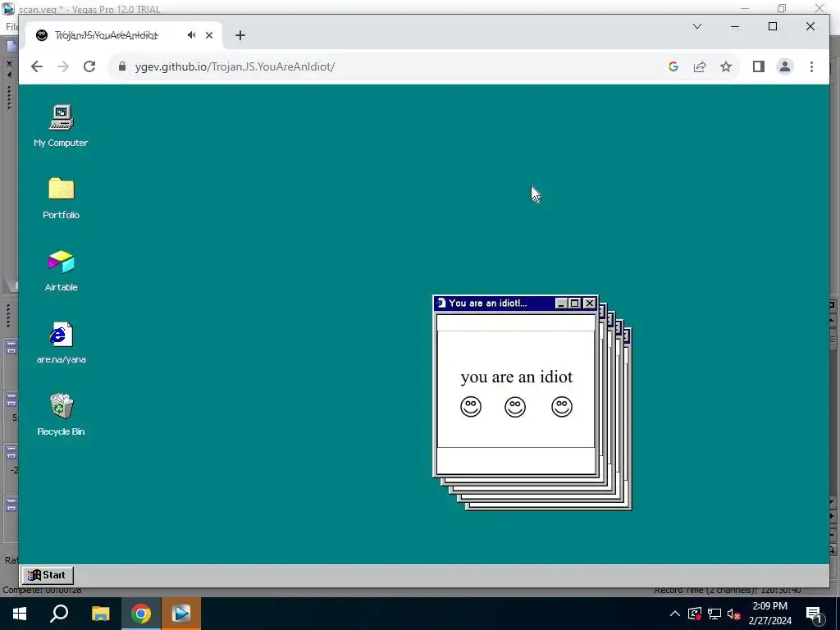Open Chrome three-dot menu
The width and height of the screenshot is (840, 630).
(x=811, y=66)
